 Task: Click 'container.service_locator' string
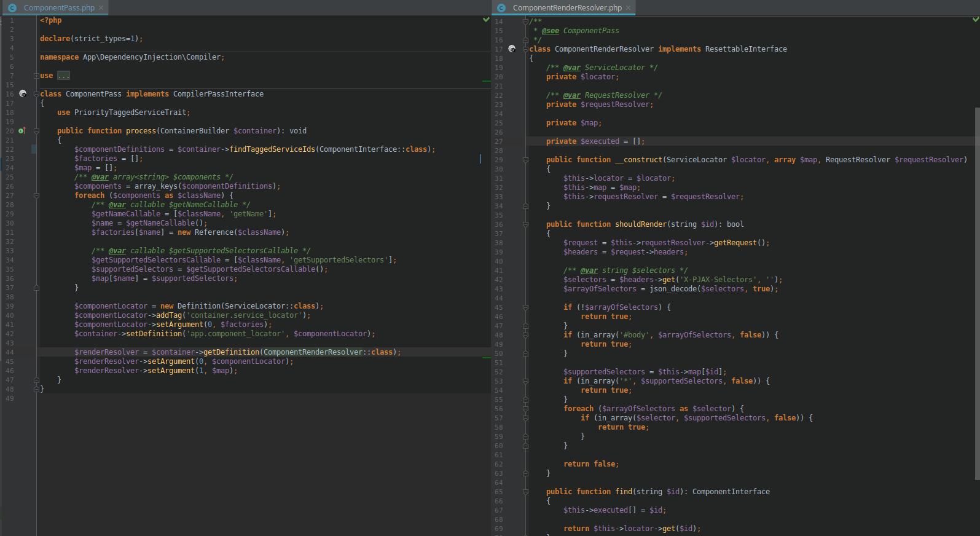click(244, 315)
